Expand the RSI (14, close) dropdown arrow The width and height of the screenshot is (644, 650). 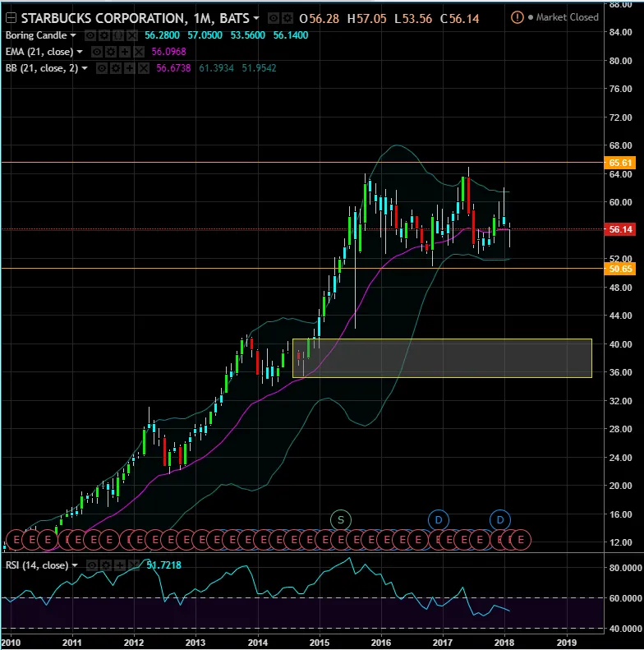tap(75, 565)
